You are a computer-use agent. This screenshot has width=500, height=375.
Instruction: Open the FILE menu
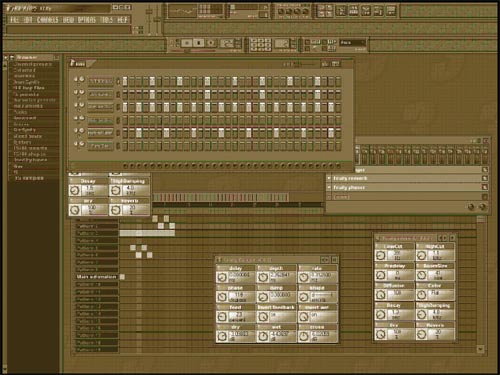point(14,20)
